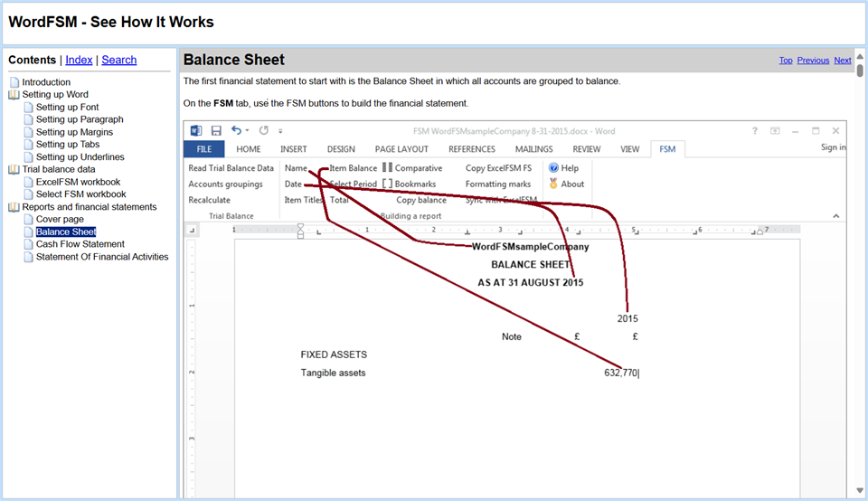868x501 pixels.
Task: Open the Customize Quick Access Toolbar dropdown
Action: coord(280,131)
